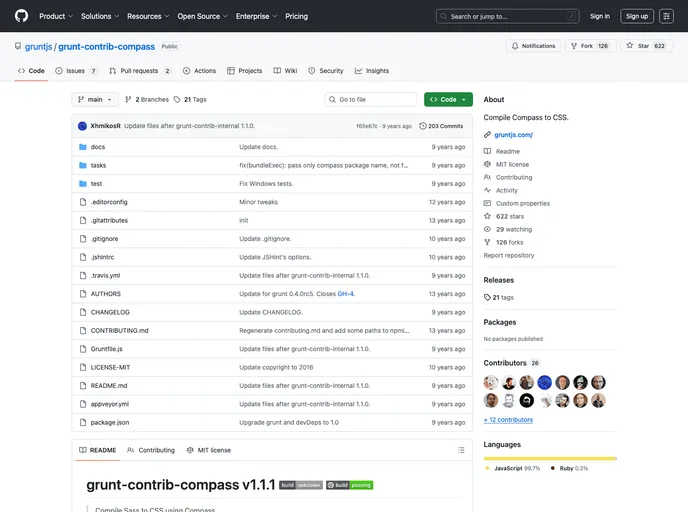
Task: Open the Projects tab
Action: (x=244, y=71)
